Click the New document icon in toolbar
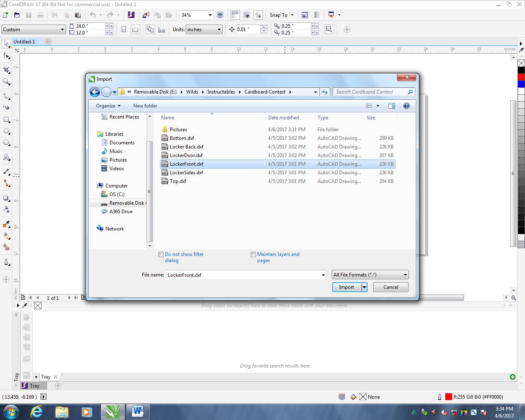 pyautogui.click(x=6, y=15)
